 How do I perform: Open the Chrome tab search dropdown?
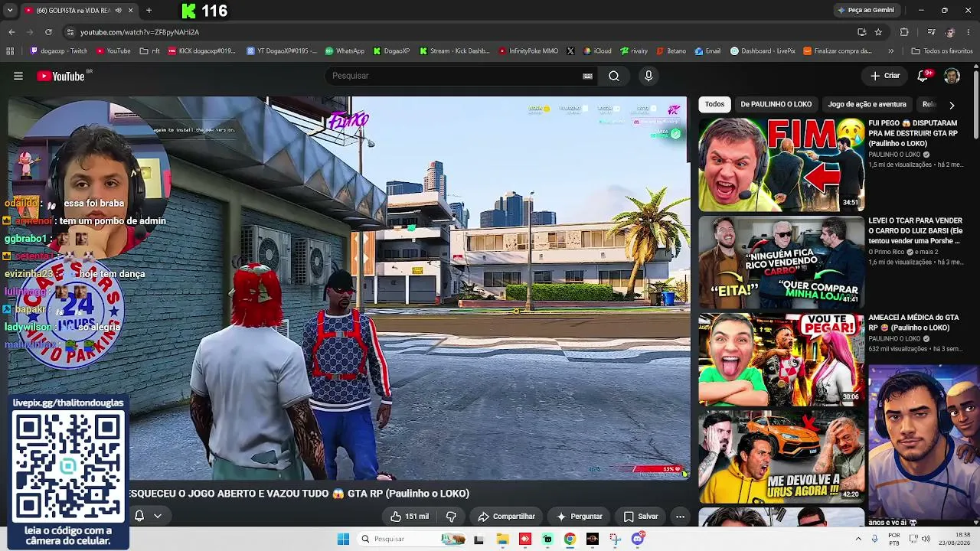click(x=10, y=11)
